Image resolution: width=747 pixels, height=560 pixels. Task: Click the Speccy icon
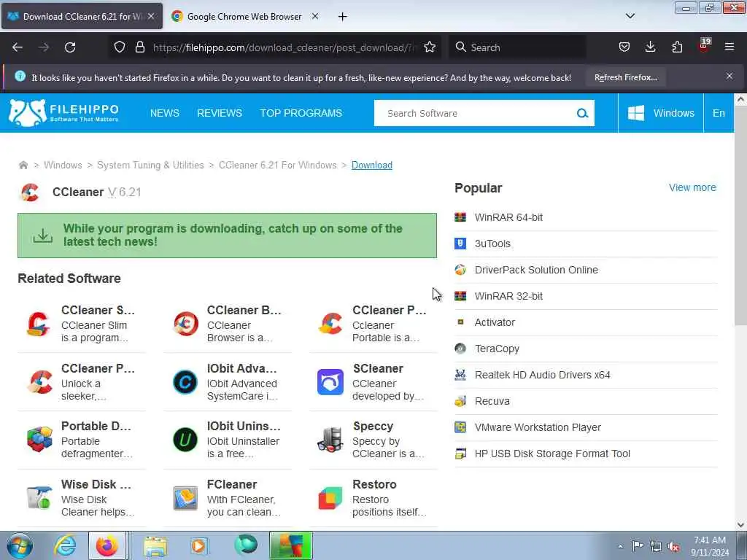330,440
